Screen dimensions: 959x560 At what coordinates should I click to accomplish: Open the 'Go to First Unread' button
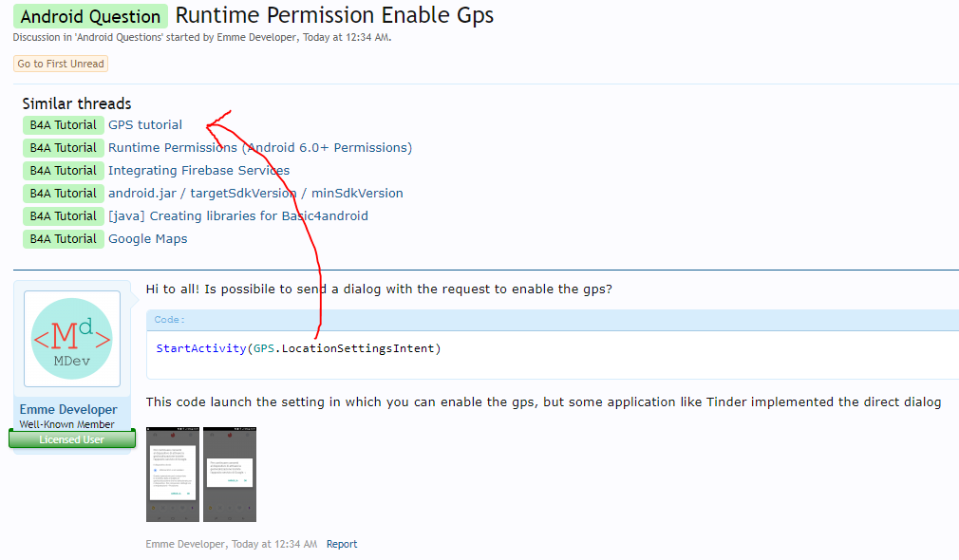(60, 63)
